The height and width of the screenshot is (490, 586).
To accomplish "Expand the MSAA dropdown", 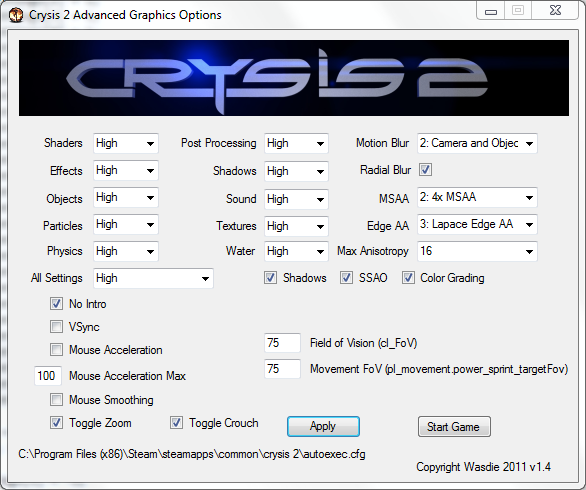I will (x=477, y=197).
